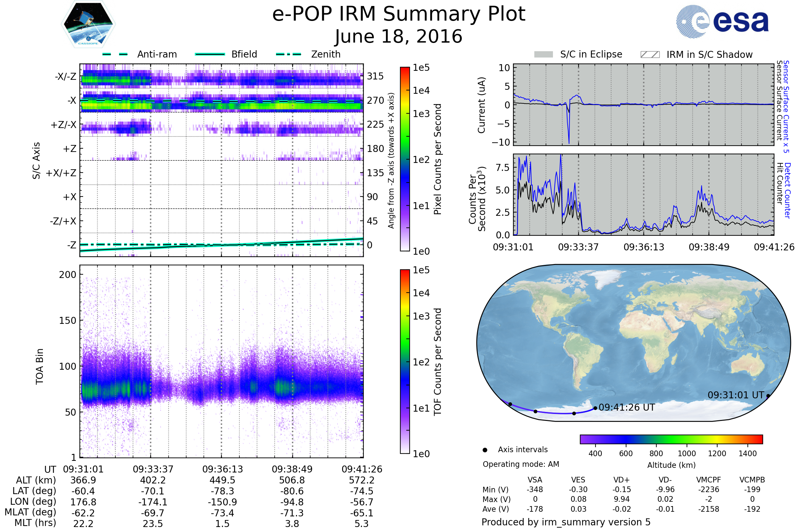Click the VMCPF voltage column header
This screenshot has width=798, height=532.
click(x=709, y=480)
